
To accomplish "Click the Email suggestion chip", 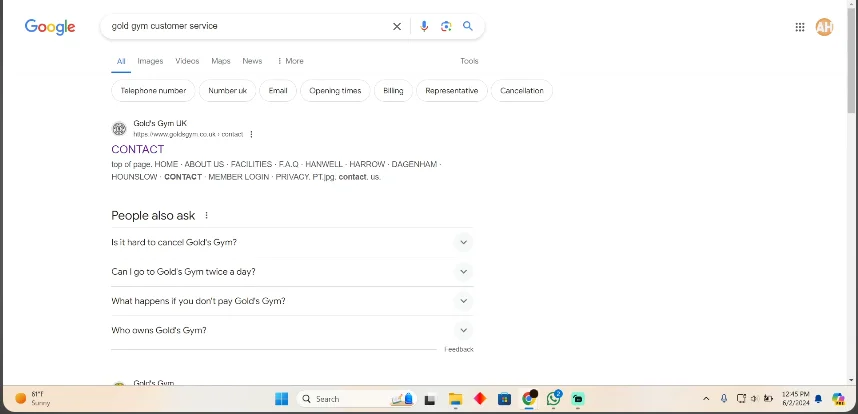I will point(278,91).
